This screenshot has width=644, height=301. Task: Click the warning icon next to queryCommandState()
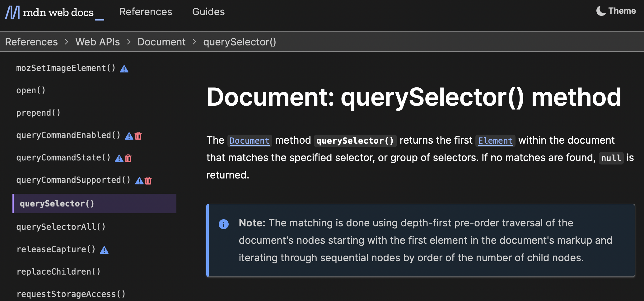click(119, 158)
